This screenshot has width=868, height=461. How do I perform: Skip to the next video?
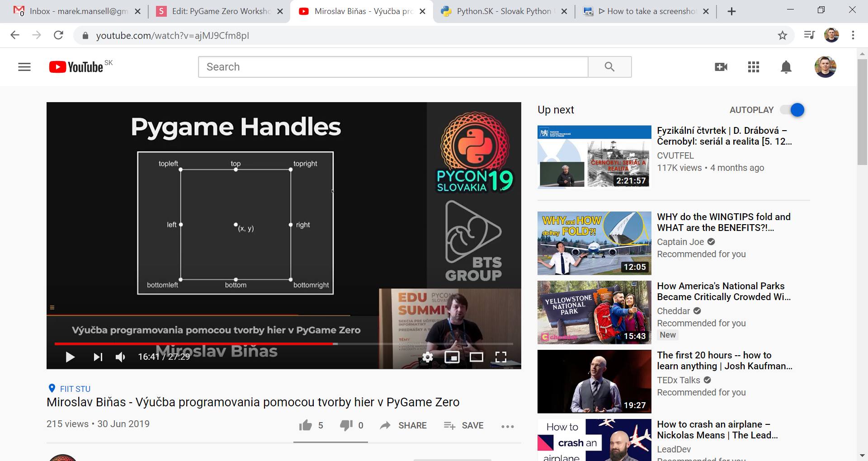98,357
